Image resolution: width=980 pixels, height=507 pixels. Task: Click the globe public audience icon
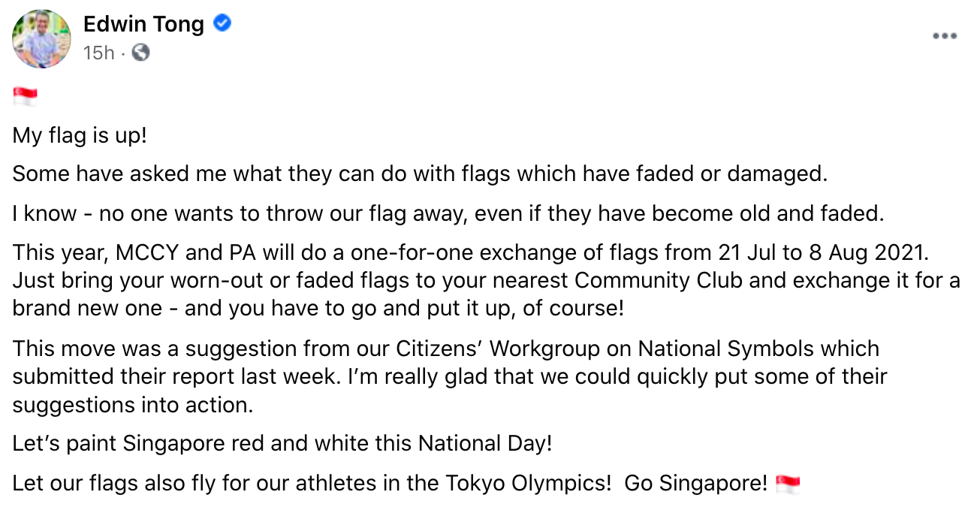point(140,53)
